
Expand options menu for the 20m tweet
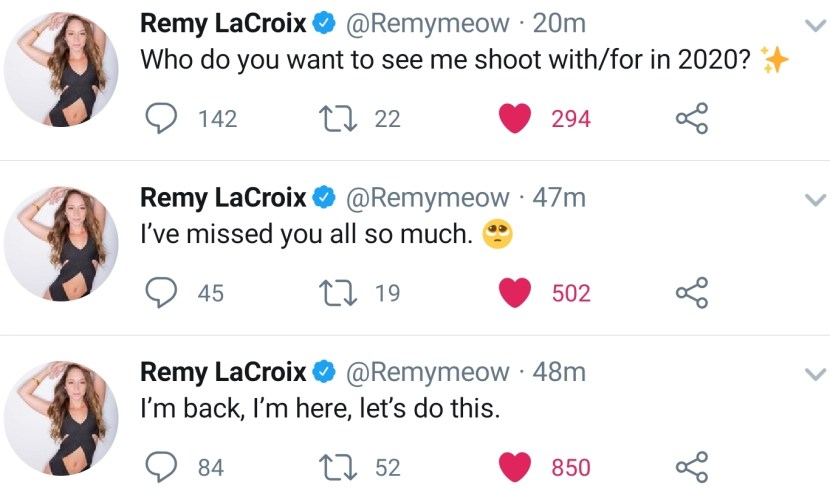coord(815,24)
